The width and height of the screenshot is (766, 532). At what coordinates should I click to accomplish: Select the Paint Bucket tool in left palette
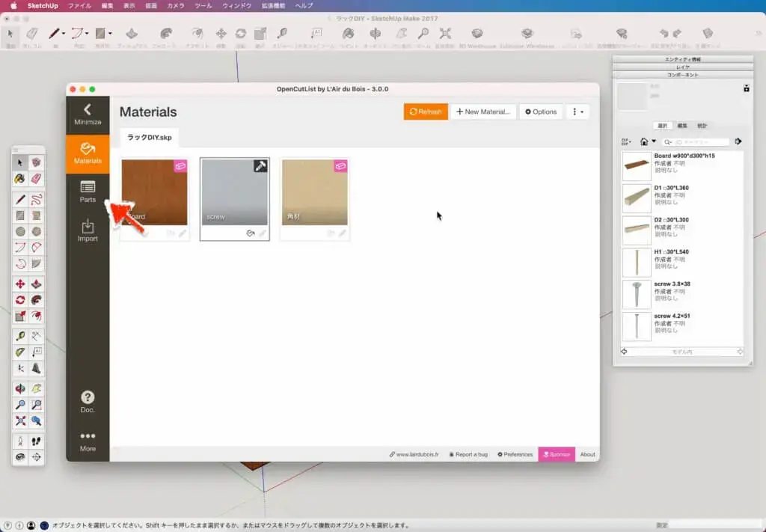click(20, 179)
